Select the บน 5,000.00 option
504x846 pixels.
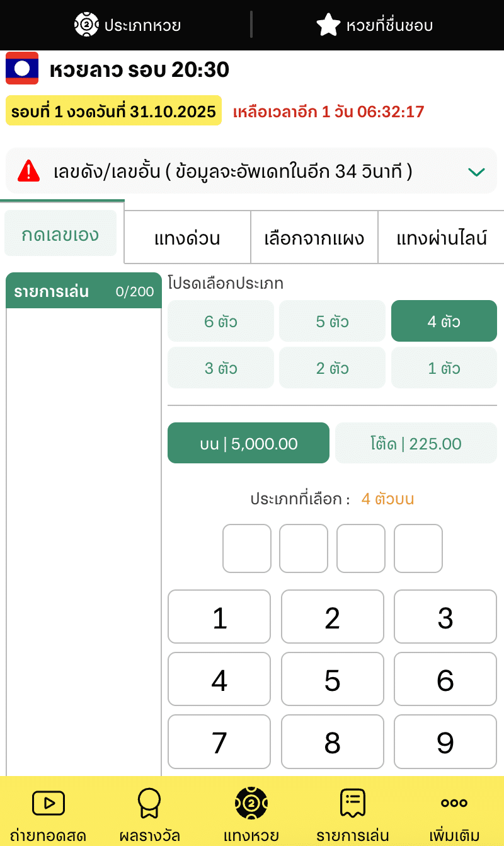248,443
